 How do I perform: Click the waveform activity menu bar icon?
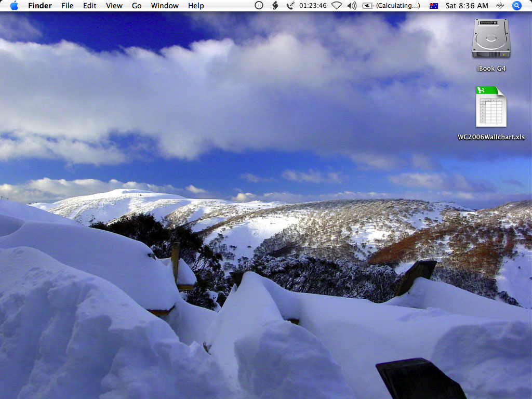pyautogui.click(x=500, y=5)
